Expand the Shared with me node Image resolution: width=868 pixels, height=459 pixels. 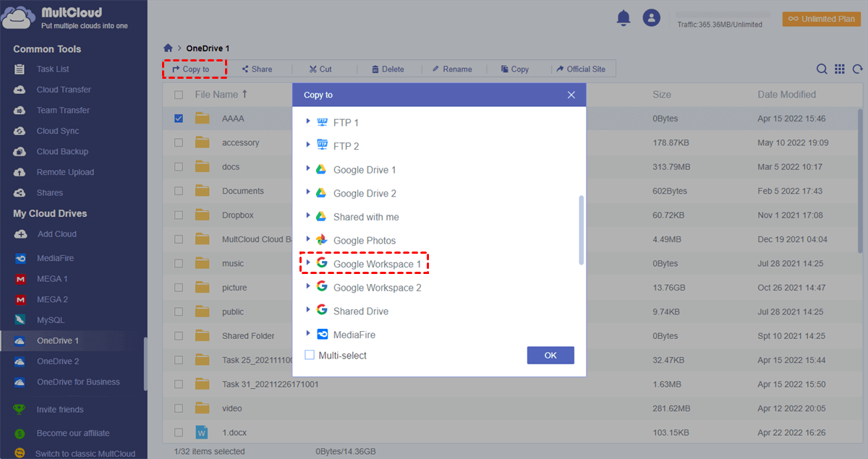pyautogui.click(x=308, y=215)
